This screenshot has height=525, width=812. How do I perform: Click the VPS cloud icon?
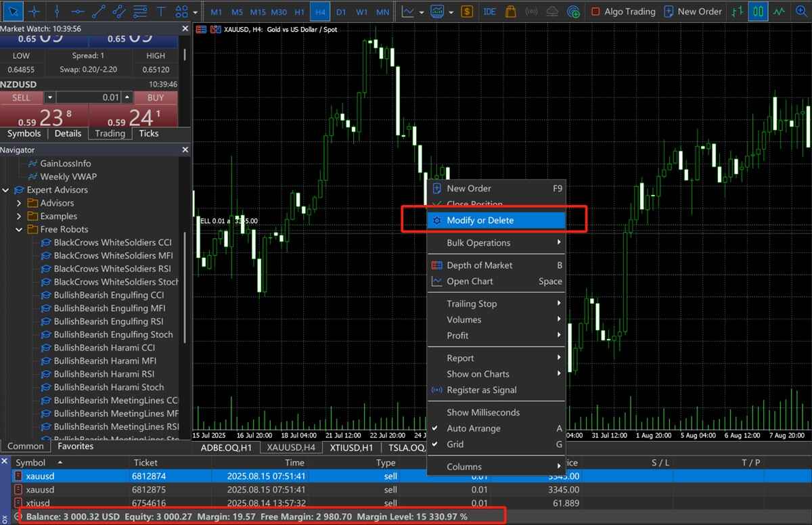[553, 12]
